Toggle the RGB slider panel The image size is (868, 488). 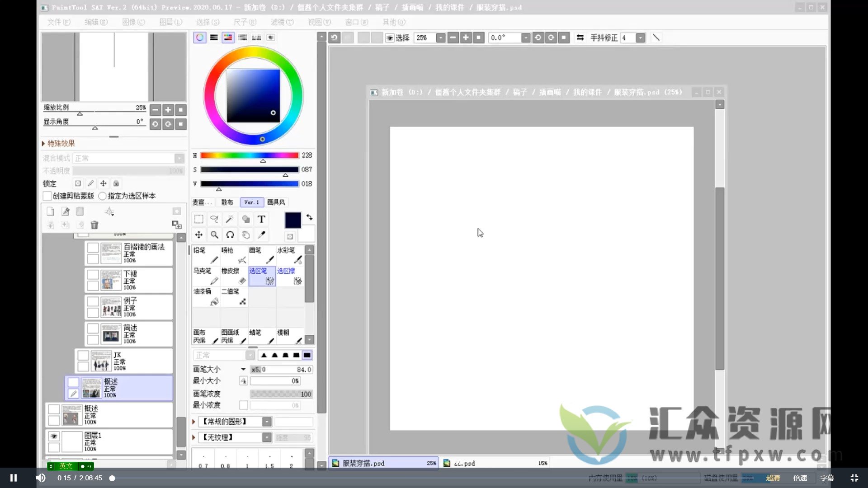[214, 38]
